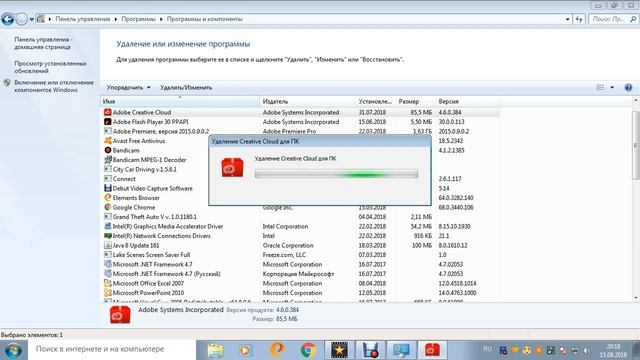This screenshot has width=640, height=360.
Task: Click the volume speaker tray icon
Action: [x=587, y=350]
